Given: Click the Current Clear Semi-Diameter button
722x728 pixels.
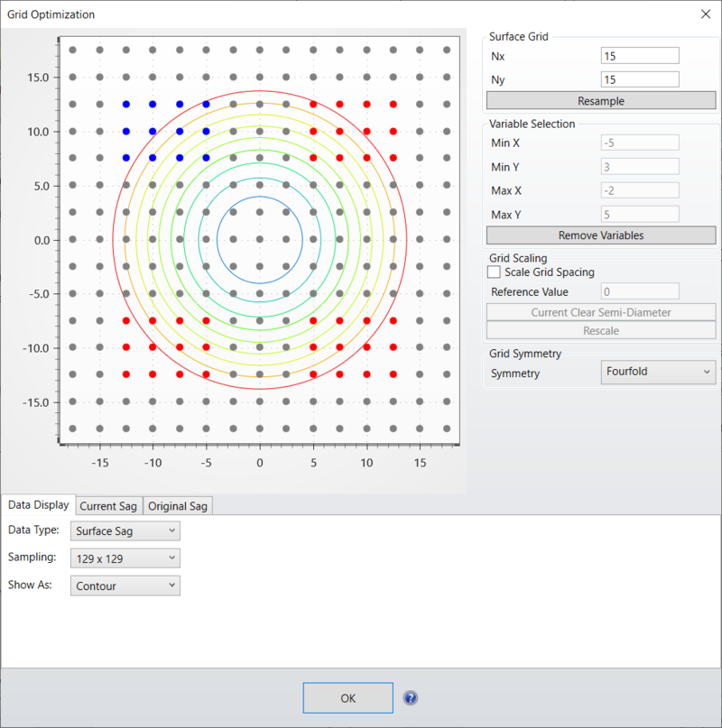Looking at the screenshot, I should pyautogui.click(x=601, y=312).
